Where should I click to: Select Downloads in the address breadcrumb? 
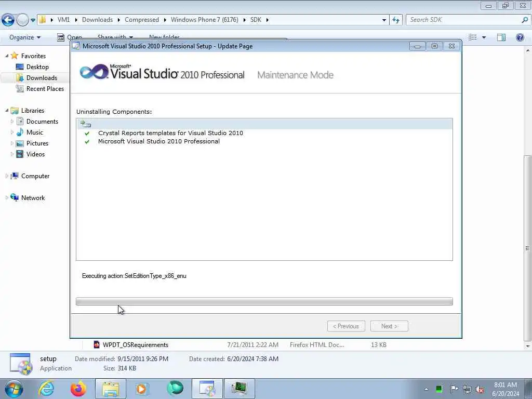97,20
